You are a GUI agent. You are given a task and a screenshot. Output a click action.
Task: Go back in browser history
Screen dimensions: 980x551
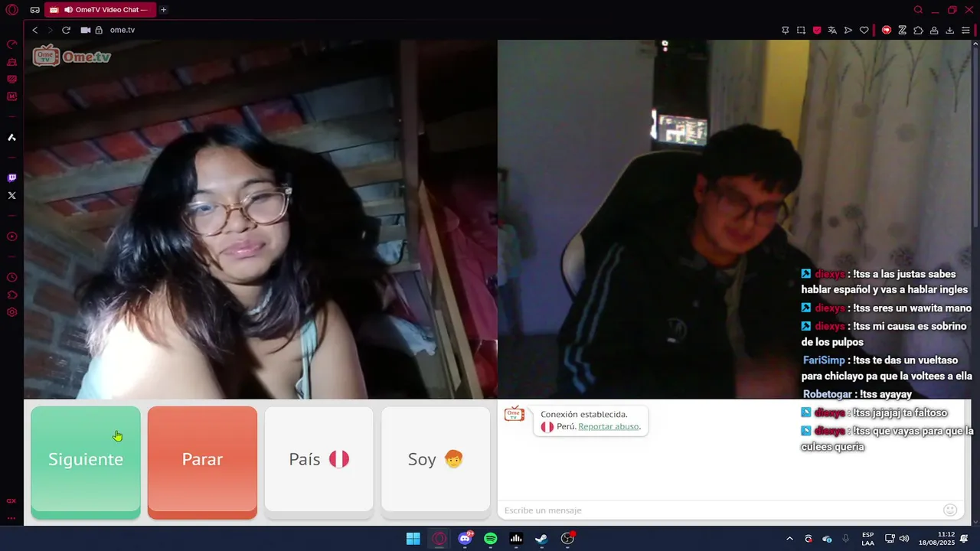point(34,30)
